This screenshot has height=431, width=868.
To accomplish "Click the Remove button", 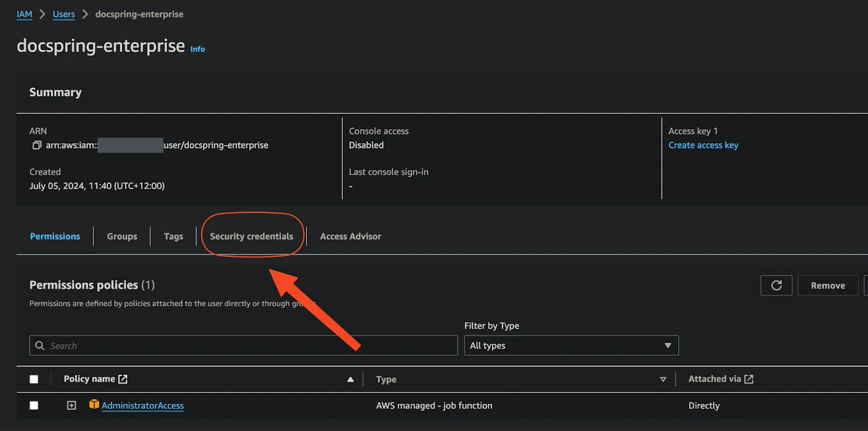I will pyautogui.click(x=828, y=286).
